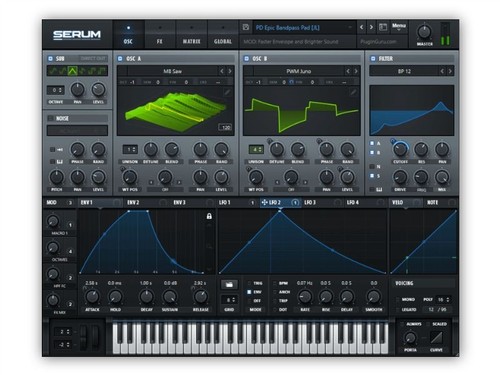Click the OSC A 3D wavetable display
500x375 pixels.
pos(175,111)
